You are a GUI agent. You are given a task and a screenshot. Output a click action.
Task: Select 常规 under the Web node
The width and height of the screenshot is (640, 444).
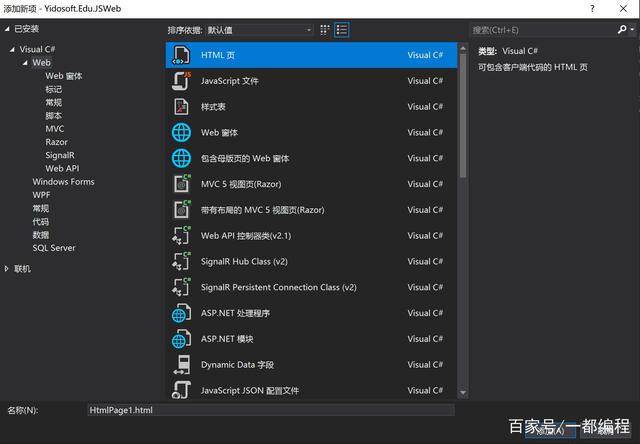coord(53,102)
